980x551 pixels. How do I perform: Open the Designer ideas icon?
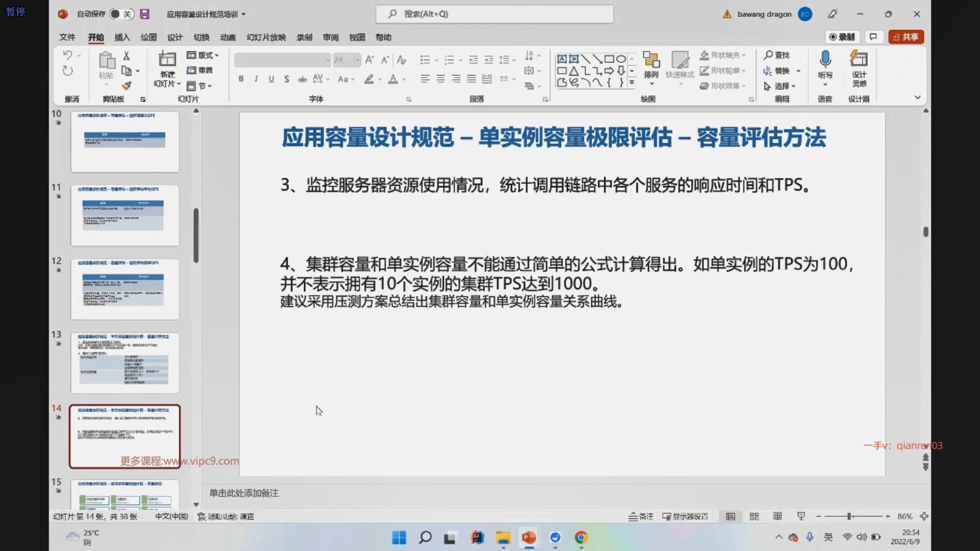coord(859,60)
